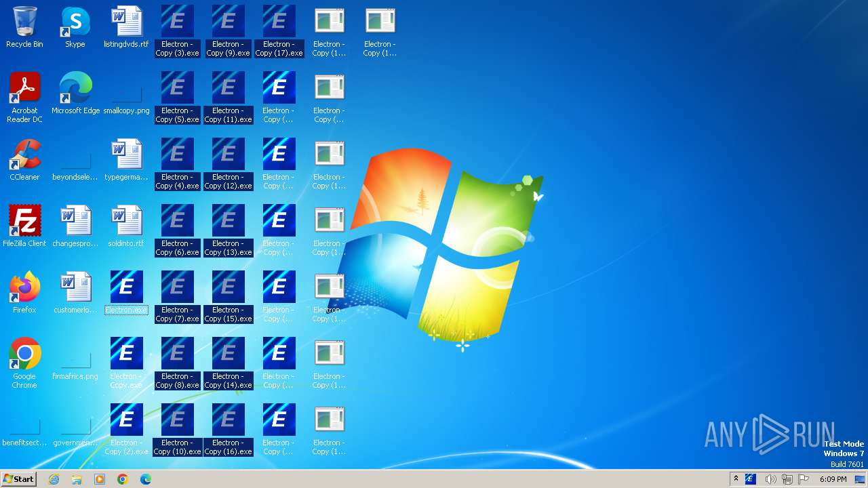Select the Skype desktop shortcut
Viewport: 868px width, 488px height.
tap(75, 27)
